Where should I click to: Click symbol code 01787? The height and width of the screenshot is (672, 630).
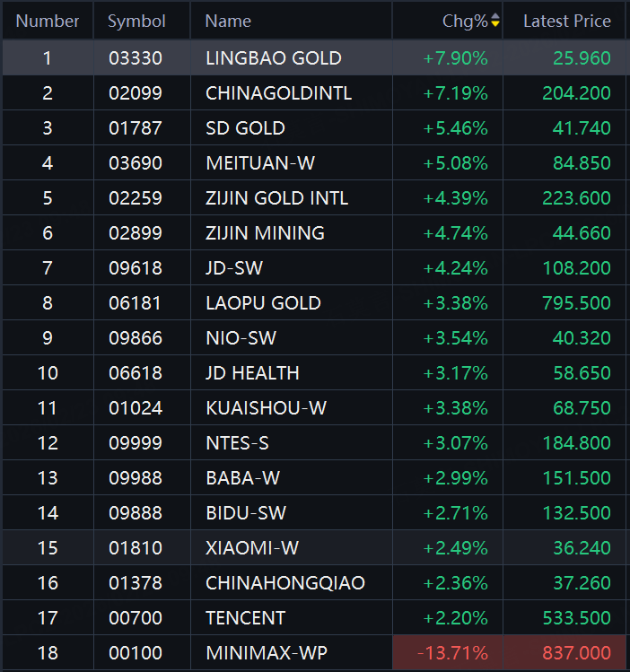pos(136,128)
